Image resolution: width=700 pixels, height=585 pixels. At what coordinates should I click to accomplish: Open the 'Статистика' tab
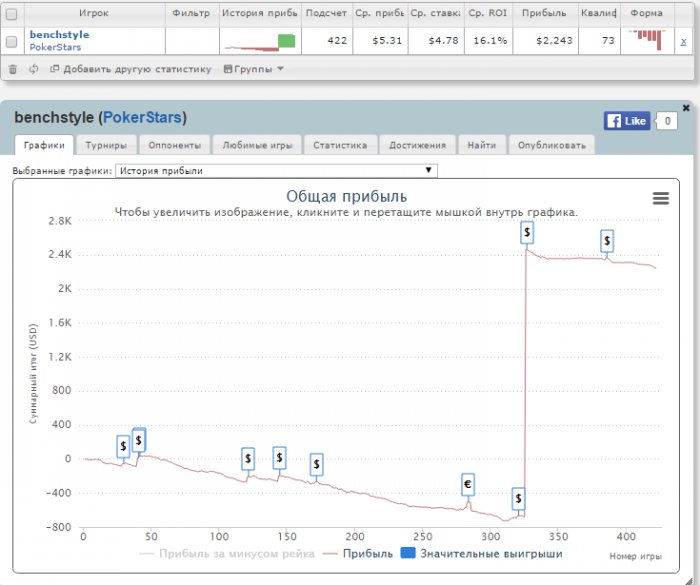339,145
